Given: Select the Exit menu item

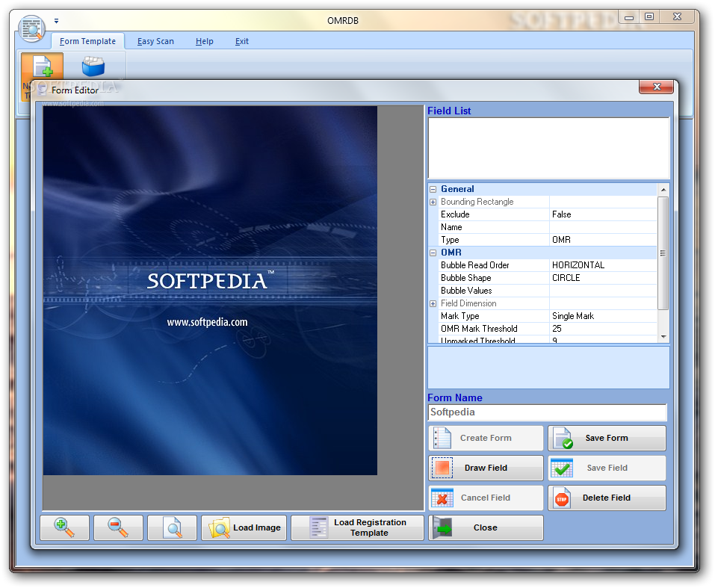Looking at the screenshot, I should point(241,41).
